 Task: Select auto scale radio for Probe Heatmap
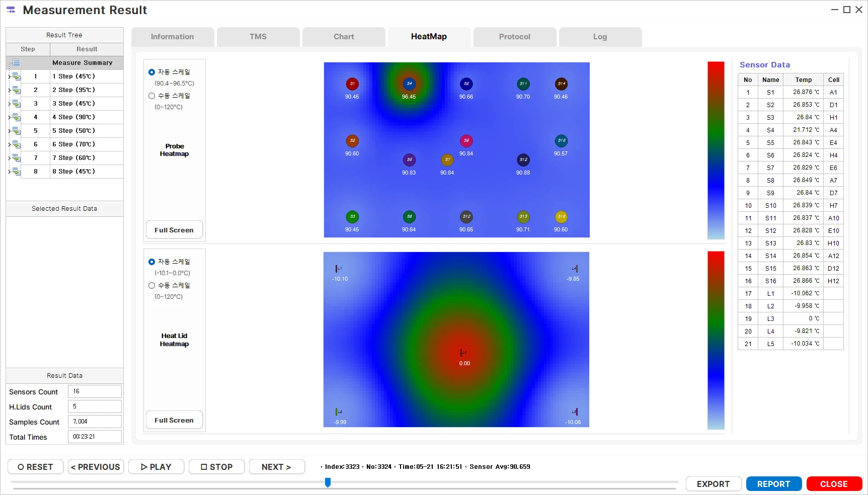tap(151, 72)
